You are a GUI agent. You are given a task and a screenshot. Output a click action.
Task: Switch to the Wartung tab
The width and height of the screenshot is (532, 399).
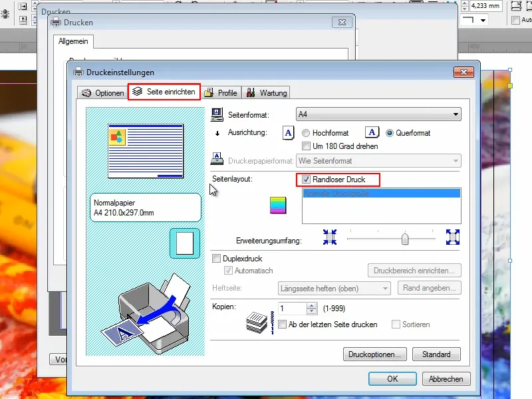tap(267, 92)
